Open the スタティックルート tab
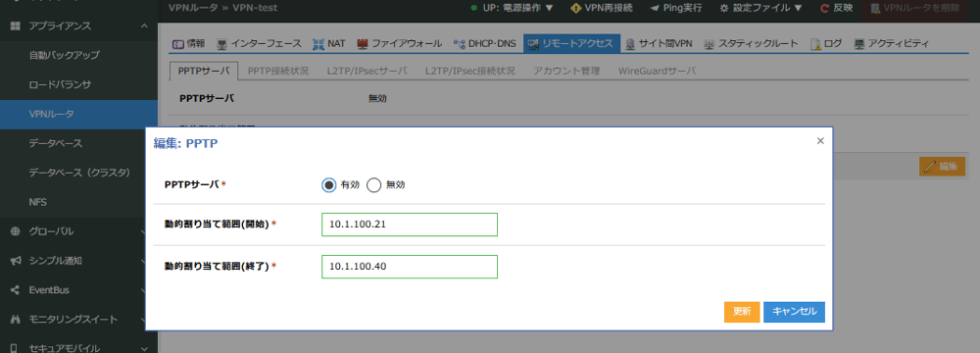Screen dimensions: 980x353 coord(751,44)
